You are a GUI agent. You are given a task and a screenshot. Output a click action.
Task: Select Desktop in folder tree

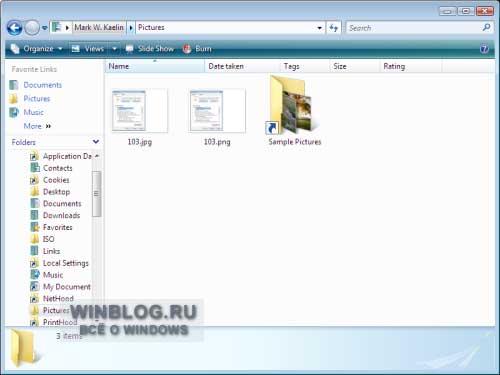[56, 192]
